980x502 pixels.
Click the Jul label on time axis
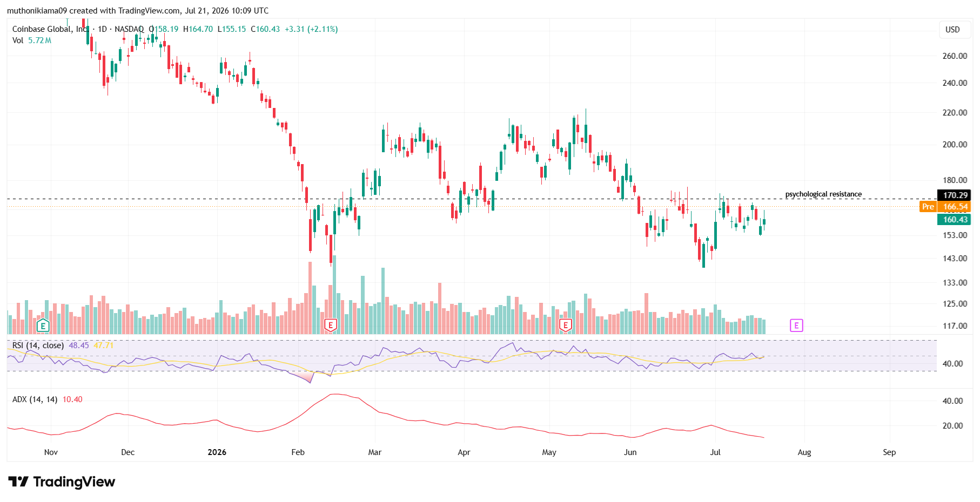point(715,452)
